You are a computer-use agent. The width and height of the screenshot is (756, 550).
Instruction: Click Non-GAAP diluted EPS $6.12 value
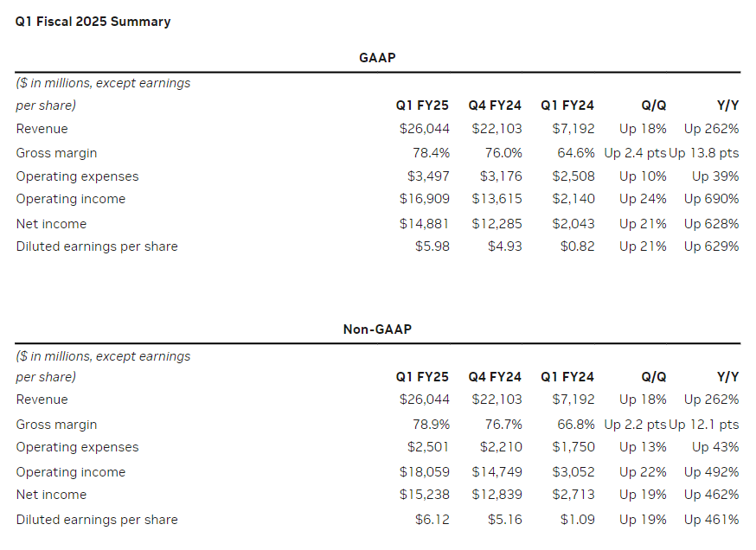tap(432, 520)
